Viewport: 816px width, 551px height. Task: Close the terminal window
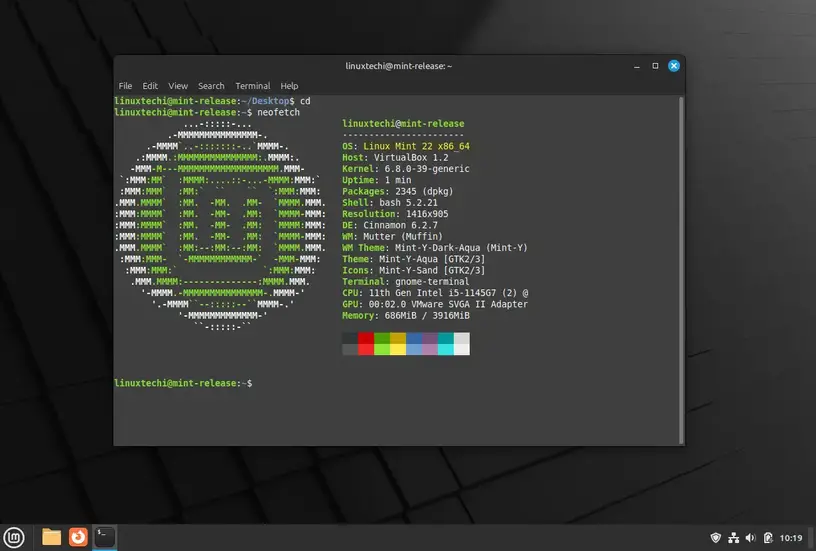(673, 66)
